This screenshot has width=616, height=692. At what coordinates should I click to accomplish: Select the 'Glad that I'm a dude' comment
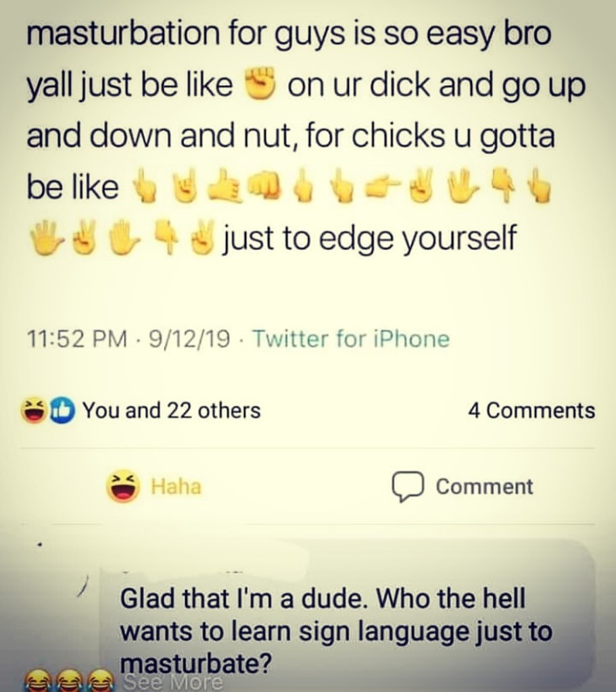click(x=335, y=631)
